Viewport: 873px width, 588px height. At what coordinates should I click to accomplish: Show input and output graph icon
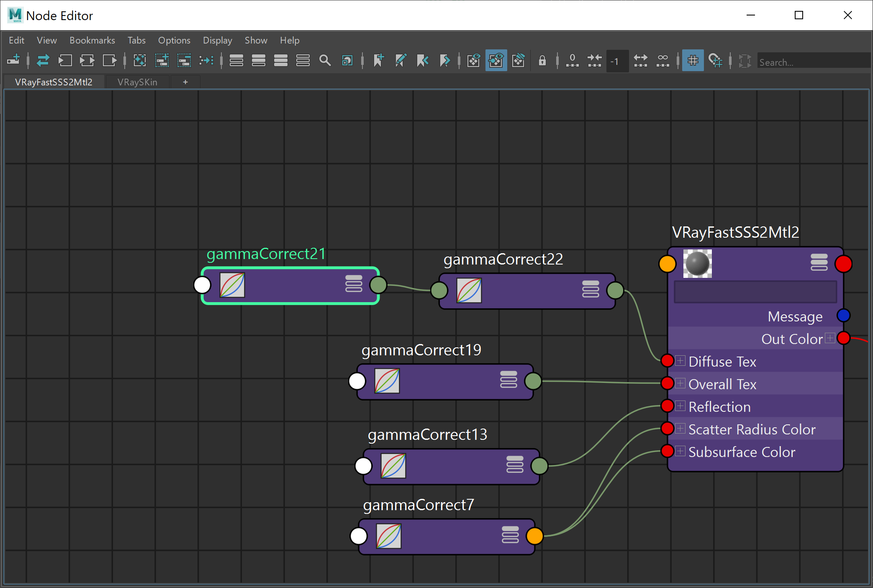(87, 61)
